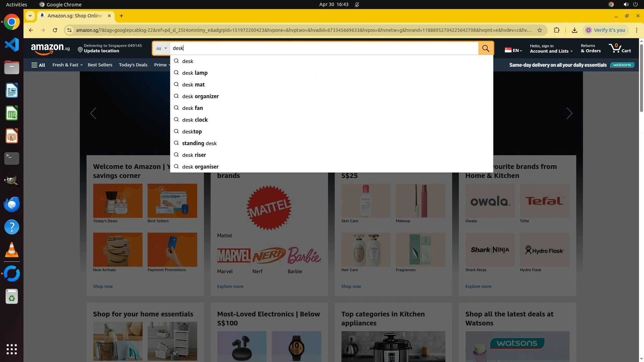
Task: Click the orange search magnifier button
Action: tap(486, 48)
